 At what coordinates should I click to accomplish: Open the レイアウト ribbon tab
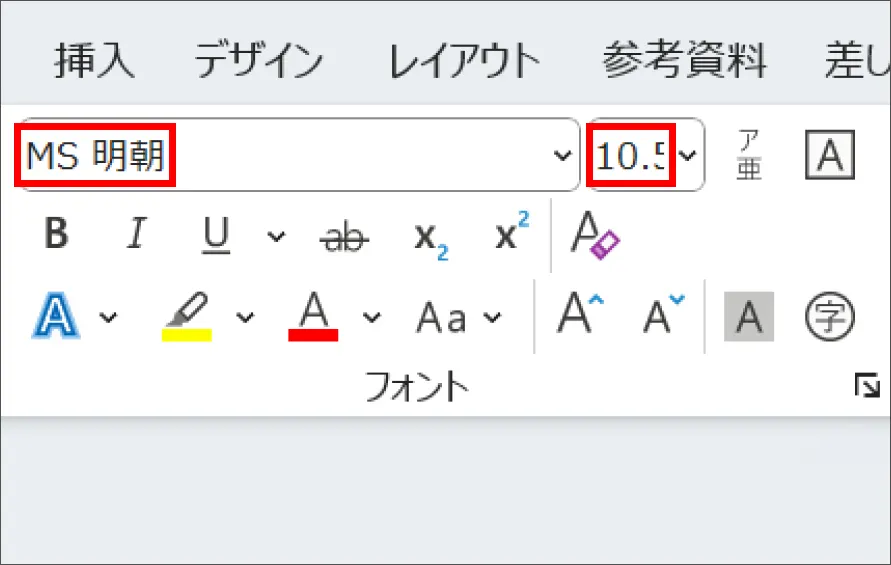(x=464, y=62)
